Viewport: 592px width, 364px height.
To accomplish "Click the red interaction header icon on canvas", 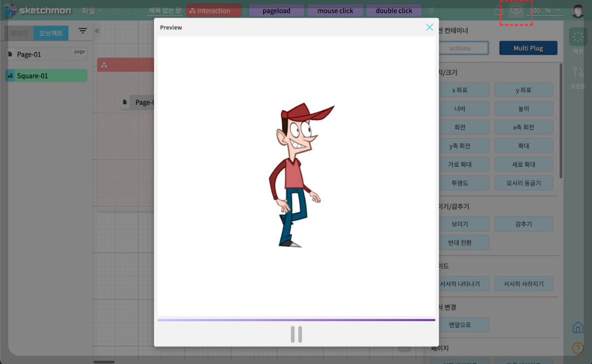I will pyautogui.click(x=104, y=65).
